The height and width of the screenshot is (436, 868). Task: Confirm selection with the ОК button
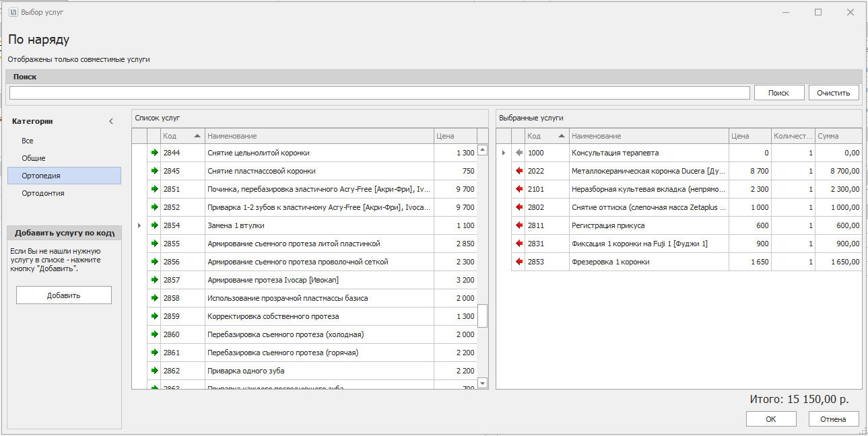tap(770, 419)
